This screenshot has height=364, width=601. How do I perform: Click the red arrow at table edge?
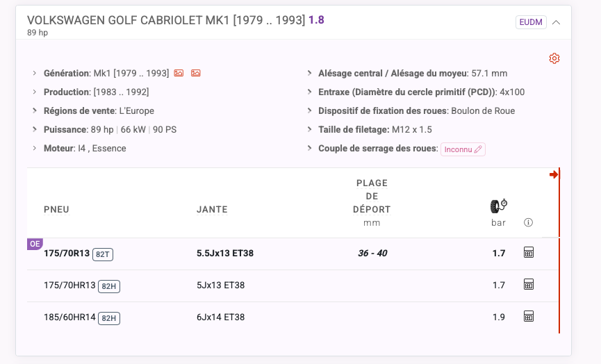pos(554,175)
